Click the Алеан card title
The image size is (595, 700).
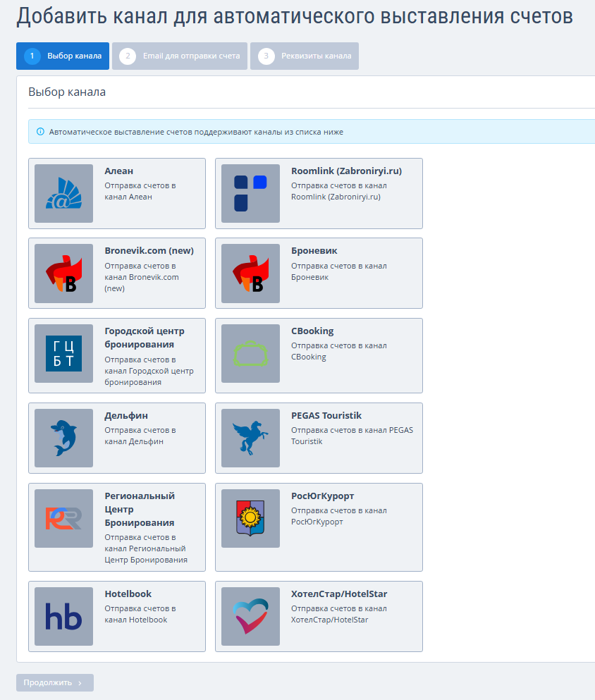coord(118,171)
